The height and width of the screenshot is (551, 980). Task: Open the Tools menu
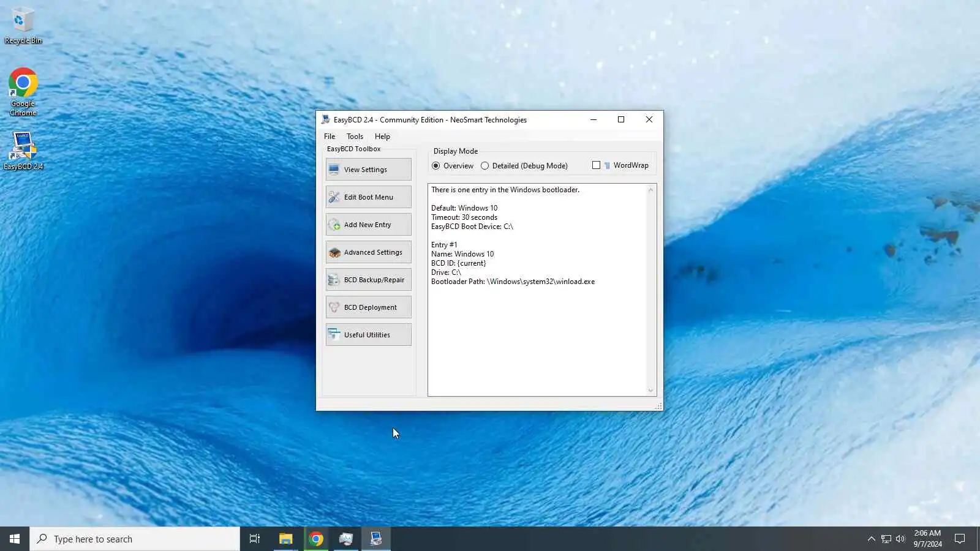[x=355, y=137]
